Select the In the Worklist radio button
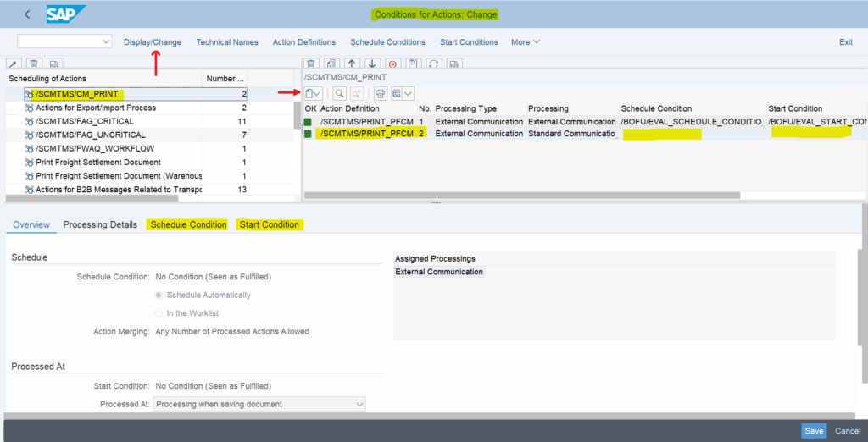Screen dimensions: 868x442 (x=159, y=313)
